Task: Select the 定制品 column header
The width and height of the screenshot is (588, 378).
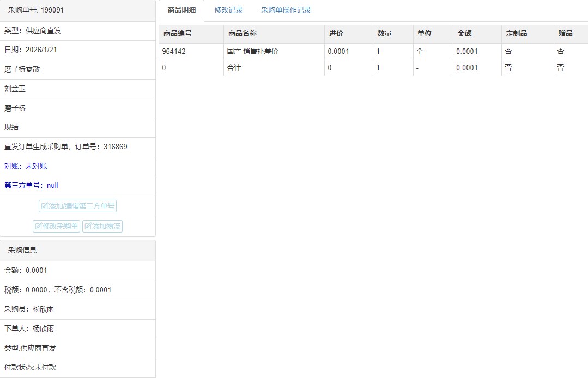Action: (516, 34)
